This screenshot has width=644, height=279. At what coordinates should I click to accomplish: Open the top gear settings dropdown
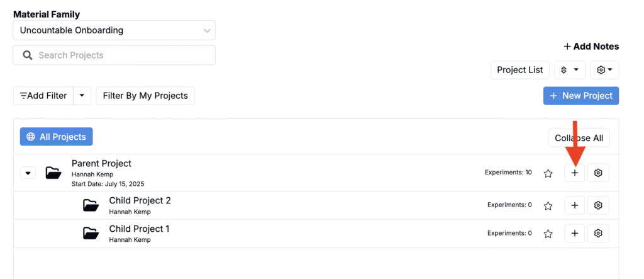(604, 70)
